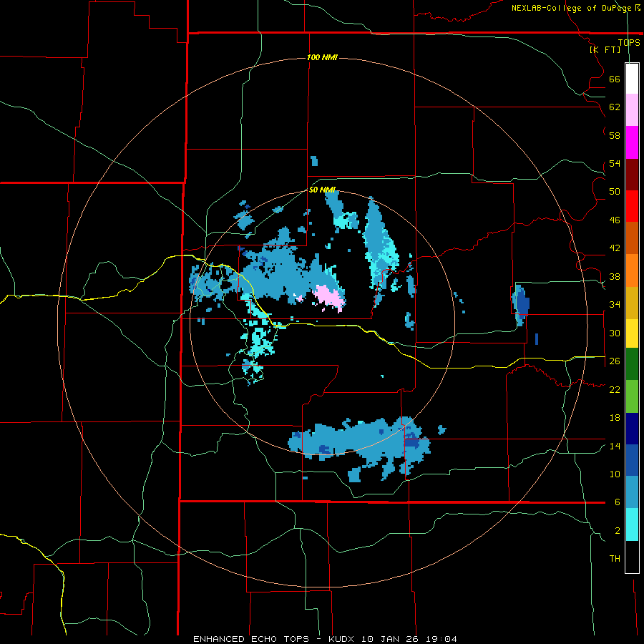Click the white swatch in the tops legend
The image size is (644, 644).
pyautogui.click(x=632, y=79)
